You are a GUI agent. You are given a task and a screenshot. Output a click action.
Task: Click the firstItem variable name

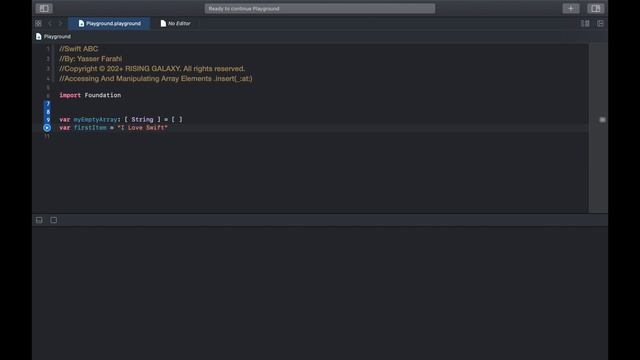[90, 128]
